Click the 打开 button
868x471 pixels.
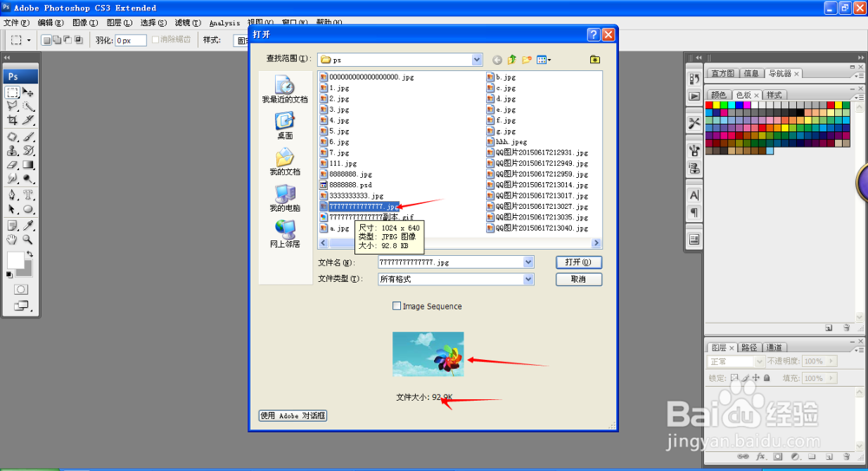578,262
